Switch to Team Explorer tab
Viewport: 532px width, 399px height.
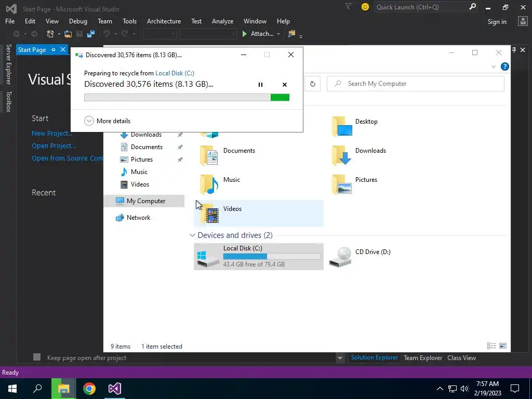pyautogui.click(x=423, y=357)
